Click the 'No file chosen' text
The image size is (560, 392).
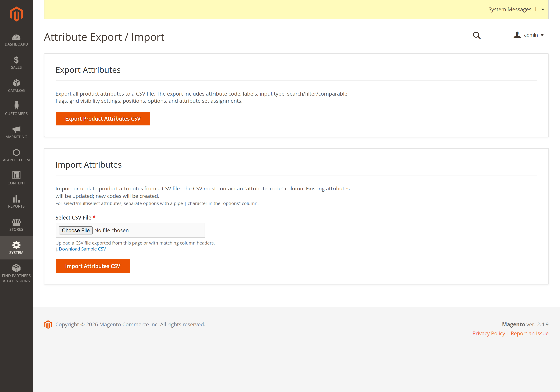click(x=111, y=231)
